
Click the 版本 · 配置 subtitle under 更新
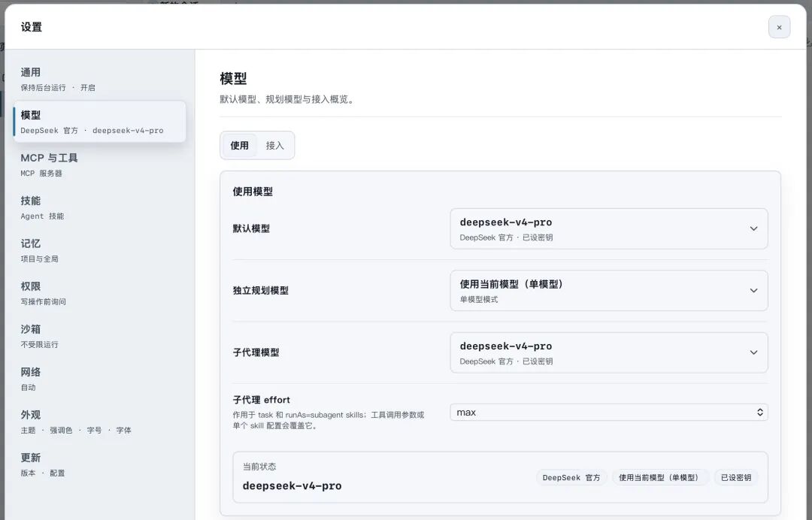click(43, 473)
